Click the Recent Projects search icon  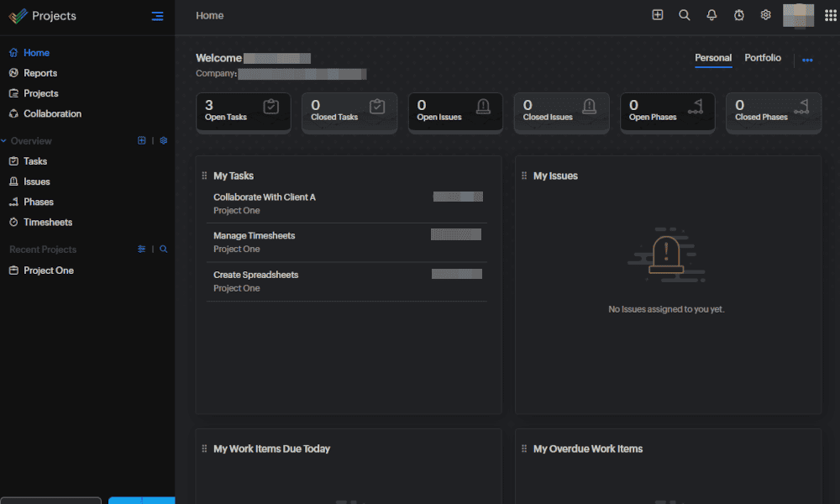[164, 249]
